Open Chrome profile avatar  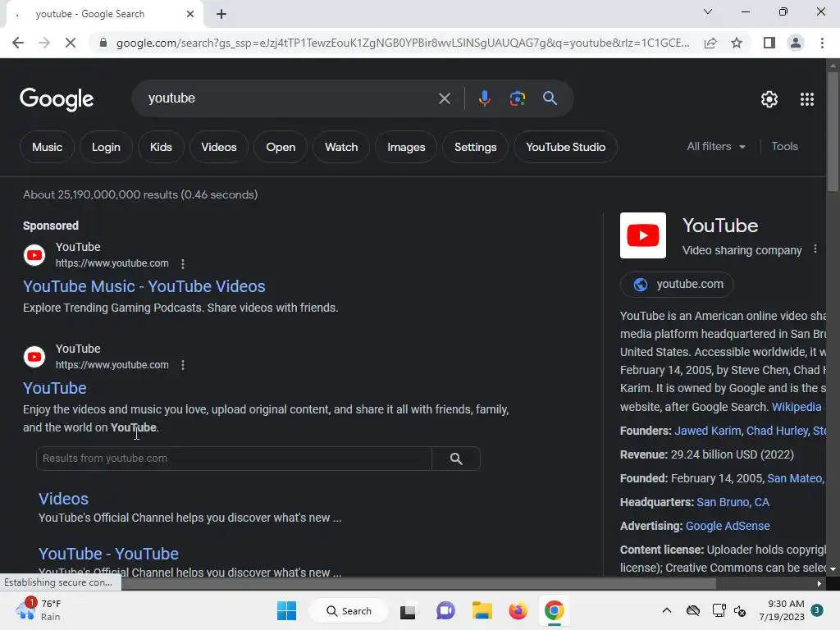tap(796, 43)
